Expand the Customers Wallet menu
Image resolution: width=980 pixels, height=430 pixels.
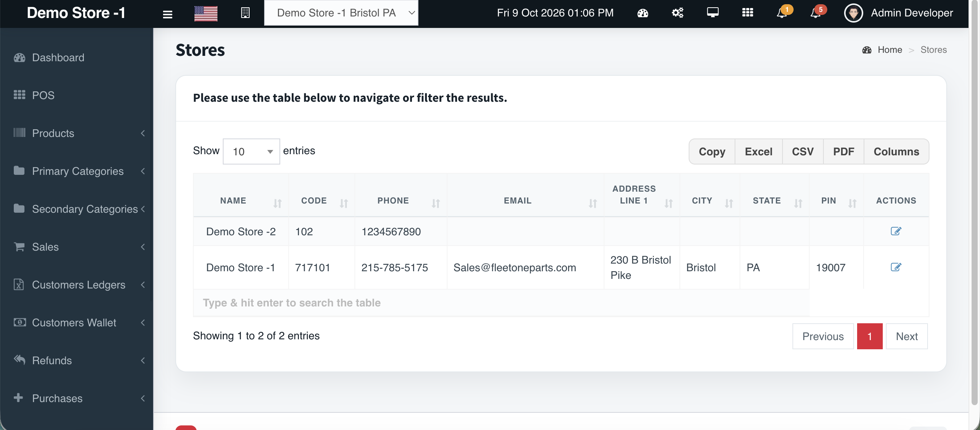tap(77, 322)
